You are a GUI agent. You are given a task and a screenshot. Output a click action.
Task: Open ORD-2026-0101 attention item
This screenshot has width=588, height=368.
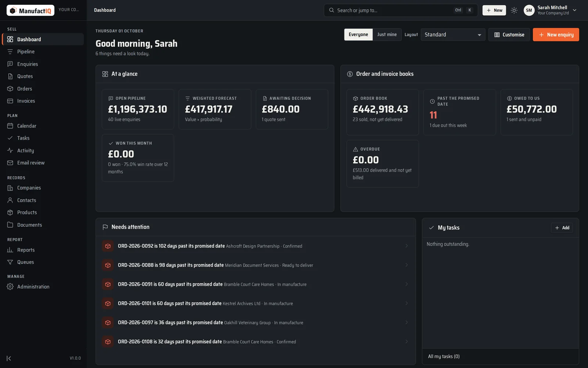pos(256,303)
